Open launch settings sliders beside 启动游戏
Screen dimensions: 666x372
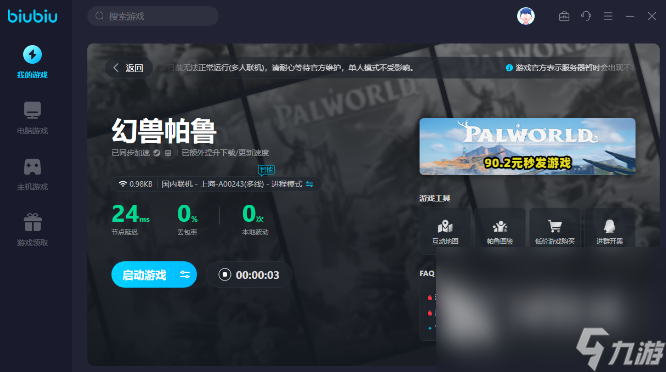pyautogui.click(x=185, y=275)
